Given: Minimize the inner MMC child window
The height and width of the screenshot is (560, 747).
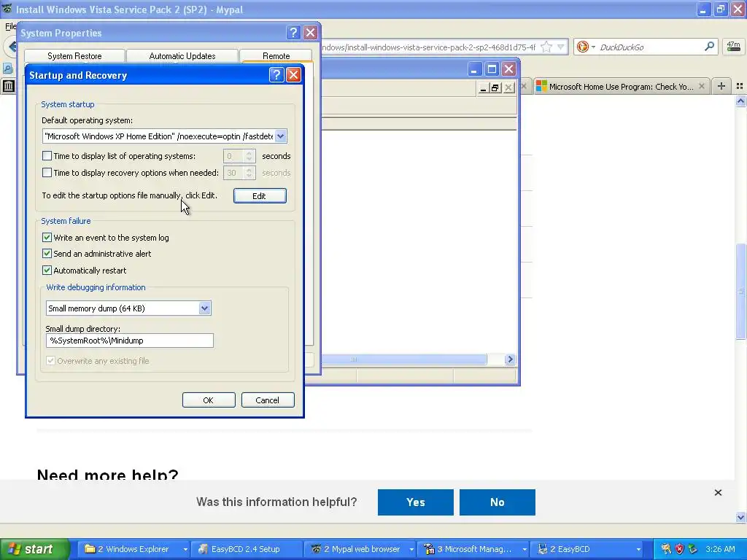Looking at the screenshot, I should (483, 87).
